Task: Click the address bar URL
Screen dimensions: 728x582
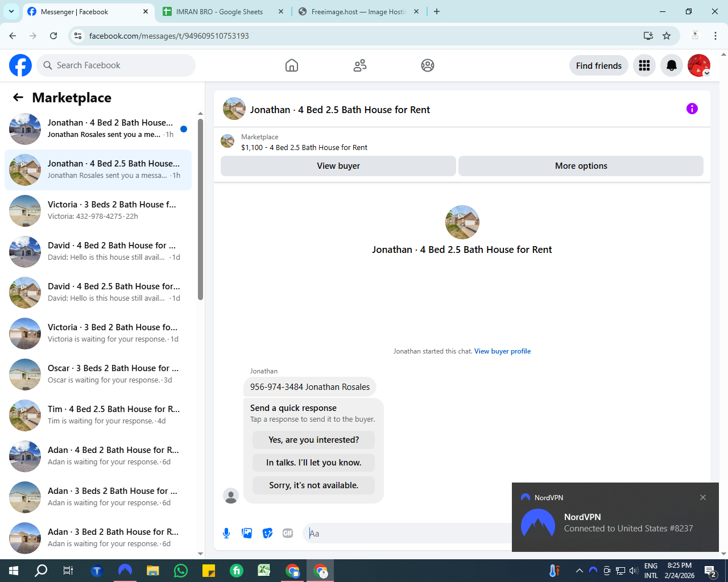Action: tap(169, 36)
